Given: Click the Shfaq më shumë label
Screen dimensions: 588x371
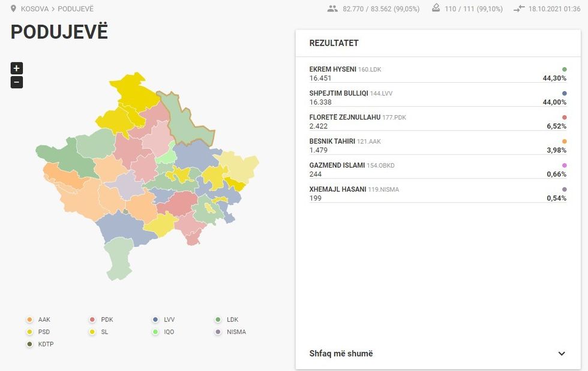Looking at the screenshot, I should (x=341, y=354).
